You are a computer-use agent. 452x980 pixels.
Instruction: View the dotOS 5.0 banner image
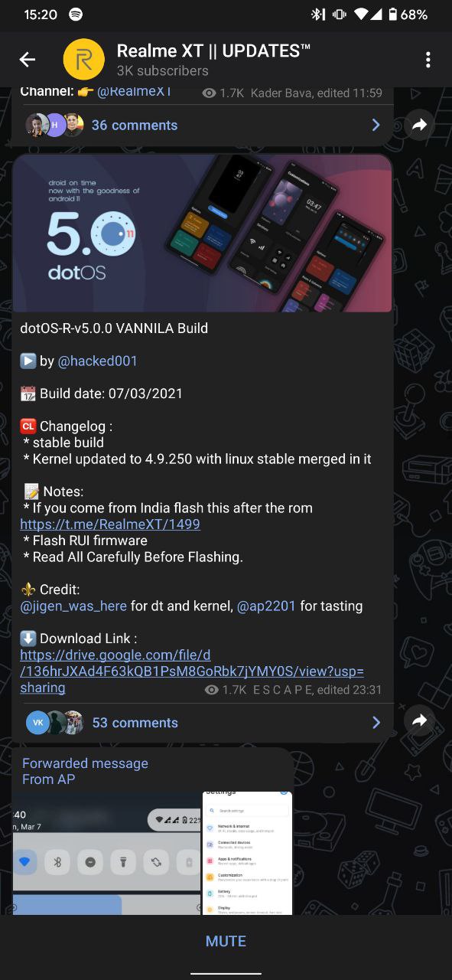(203, 233)
